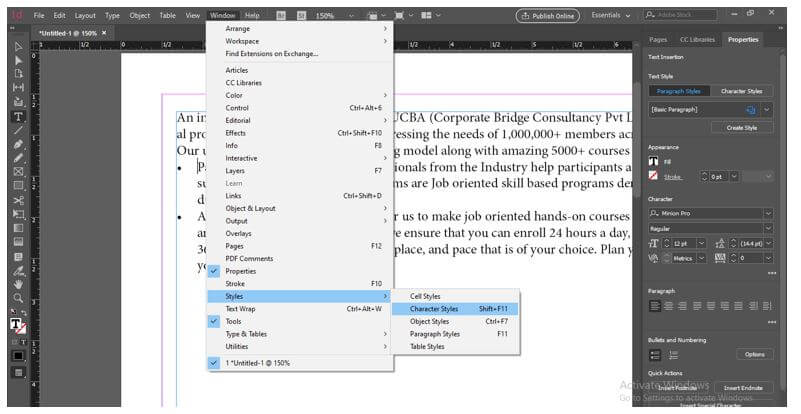Click the Adobe Stock search field
This screenshot has width=801, height=414.
click(x=680, y=15)
